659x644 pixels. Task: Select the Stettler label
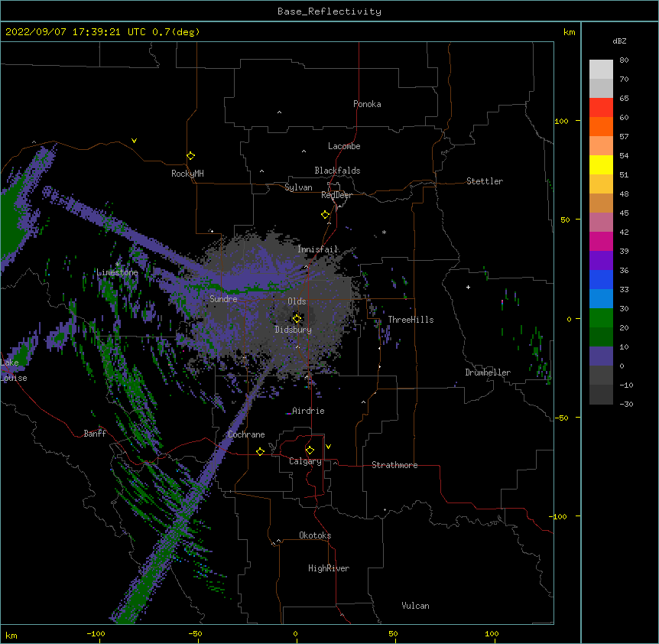point(485,181)
